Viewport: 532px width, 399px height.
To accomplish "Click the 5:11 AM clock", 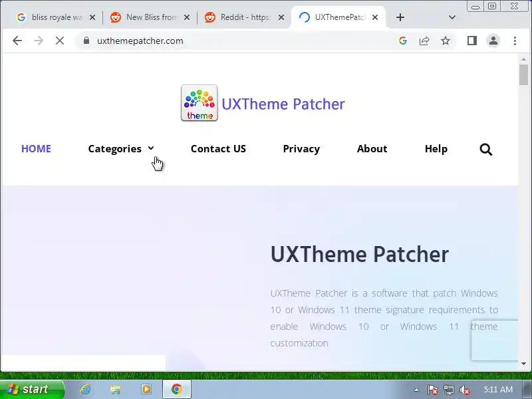I will click(497, 390).
